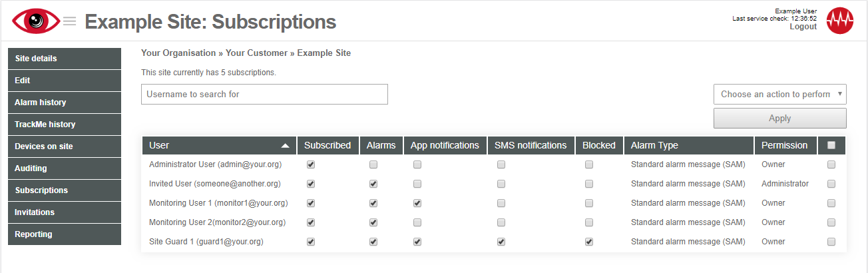Image resolution: width=868 pixels, height=273 pixels.
Task: Click Owner permission for Site Guard 1
Action: coord(773,242)
